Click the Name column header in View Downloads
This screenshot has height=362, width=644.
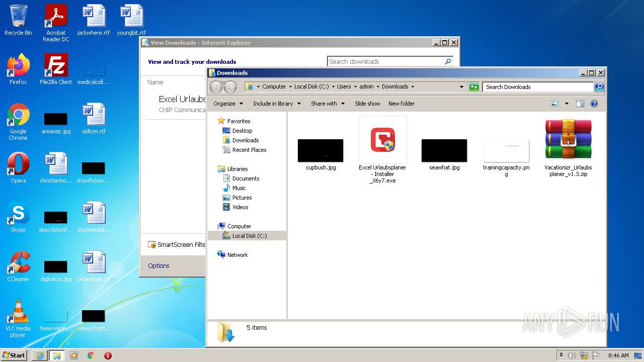click(155, 82)
